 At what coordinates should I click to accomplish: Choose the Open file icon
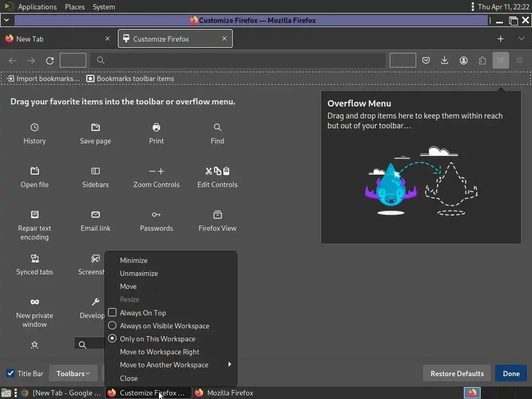pyautogui.click(x=34, y=171)
